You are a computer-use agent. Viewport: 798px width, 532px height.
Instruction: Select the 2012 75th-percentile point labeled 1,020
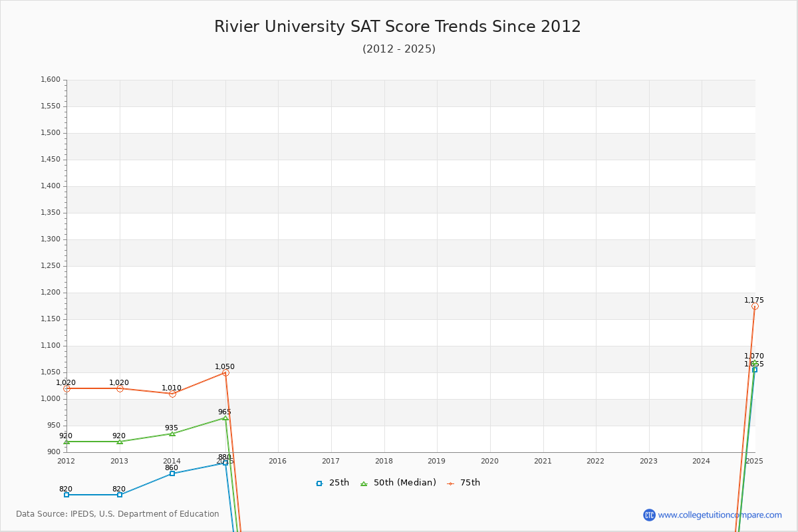(66, 388)
